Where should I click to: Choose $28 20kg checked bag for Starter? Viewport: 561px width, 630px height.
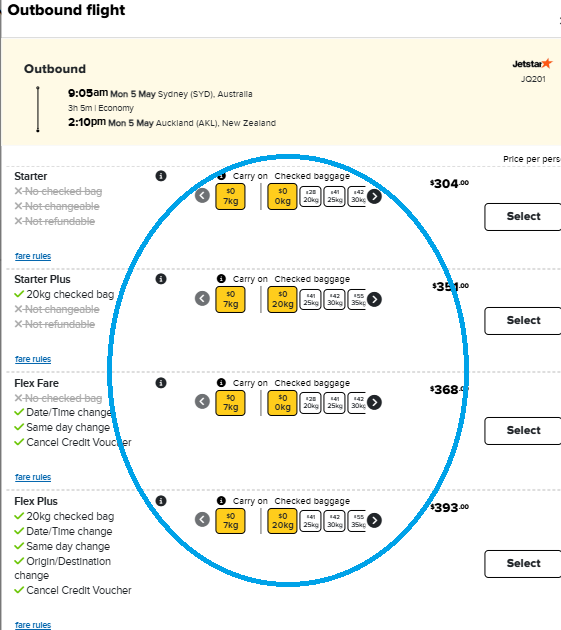pos(310,196)
